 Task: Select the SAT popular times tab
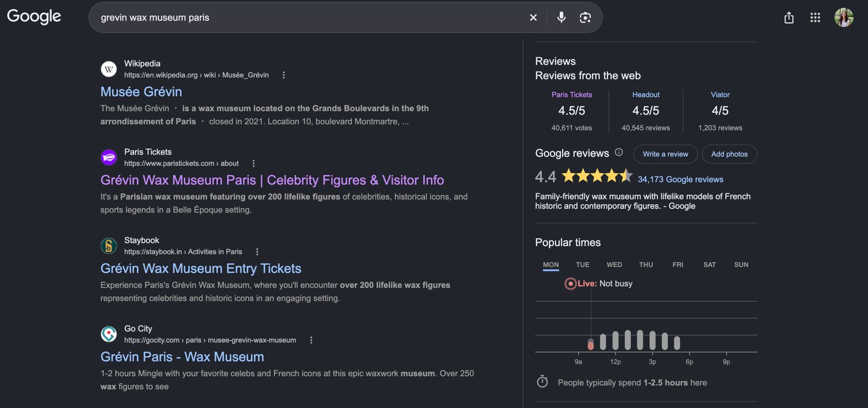pyautogui.click(x=710, y=265)
